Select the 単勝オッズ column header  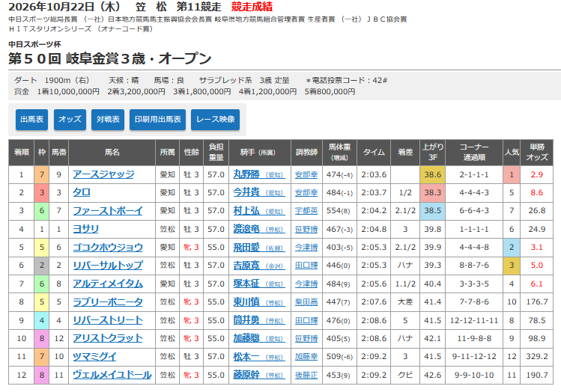tap(537, 153)
